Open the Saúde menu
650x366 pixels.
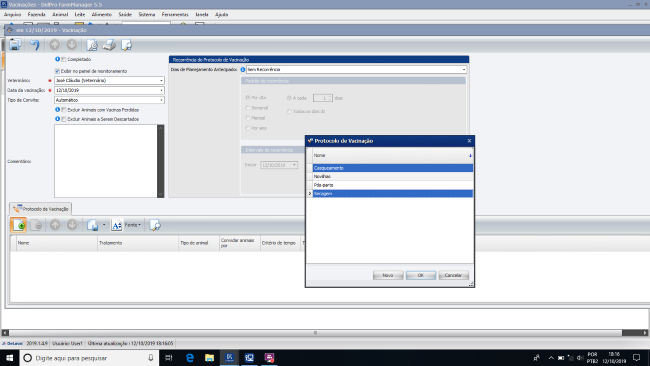point(125,15)
